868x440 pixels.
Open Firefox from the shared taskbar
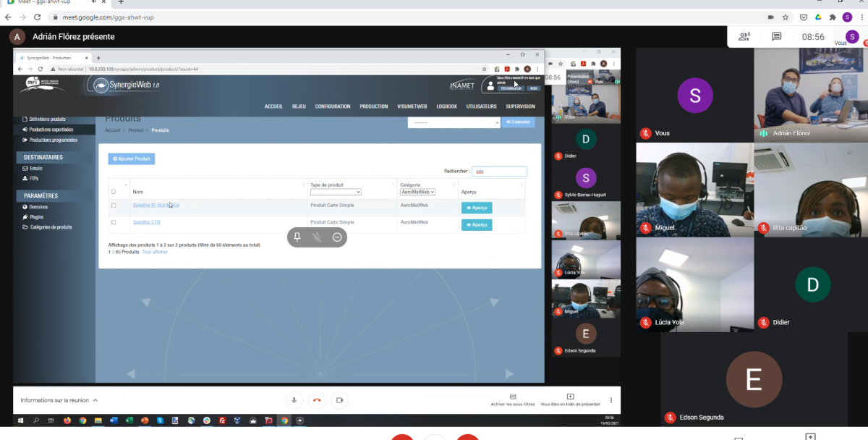click(x=67, y=420)
